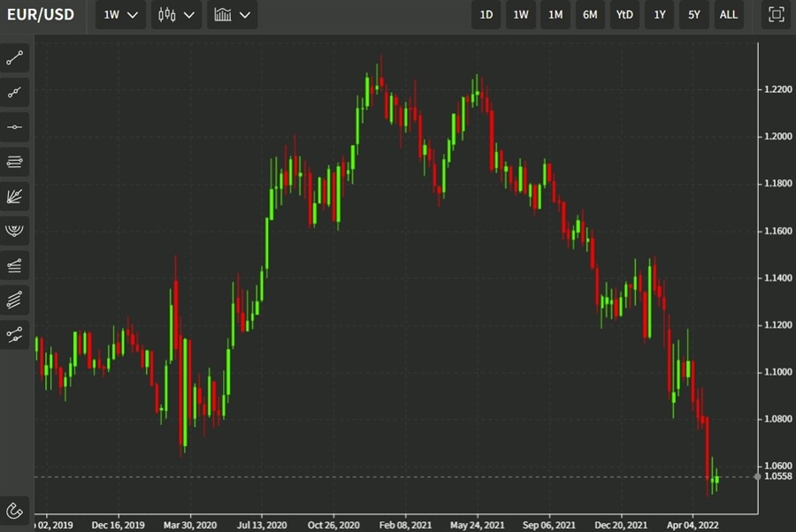Open the 1W interval dropdown

[x=119, y=14]
